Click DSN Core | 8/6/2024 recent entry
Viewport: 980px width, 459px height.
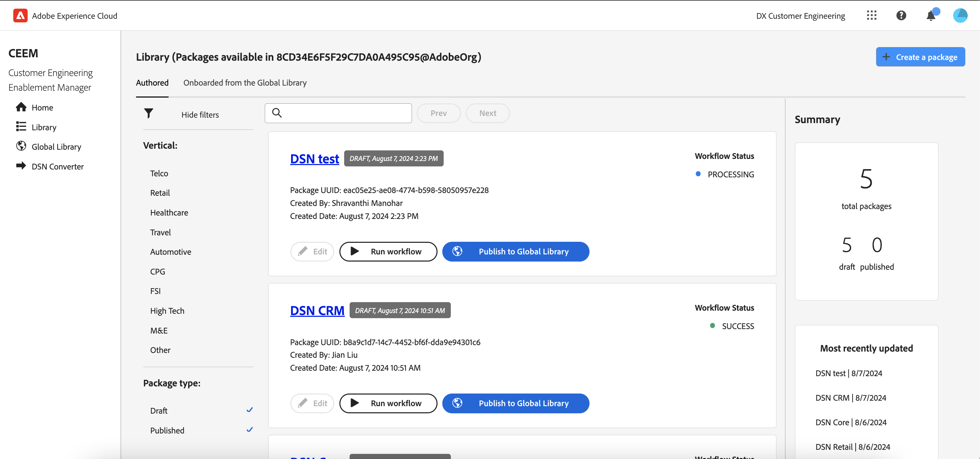tap(851, 422)
